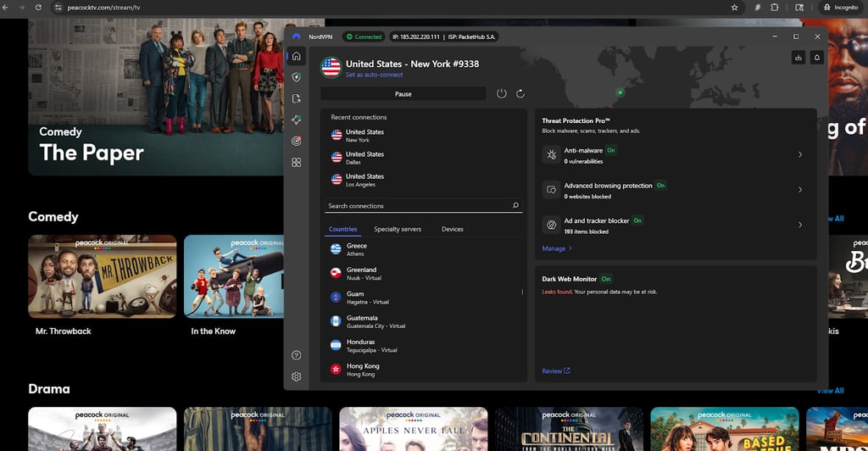The image size is (868, 451).
Task: Expand Anti-malware details chevron
Action: point(800,154)
